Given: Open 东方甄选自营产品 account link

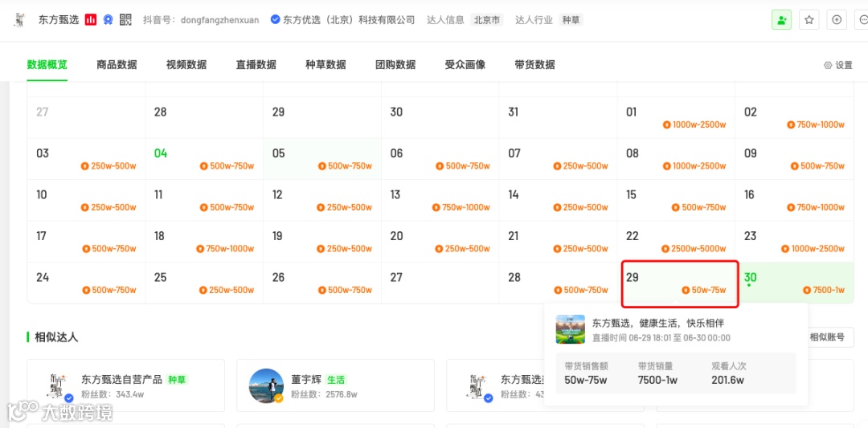Looking at the screenshot, I should tap(122, 379).
